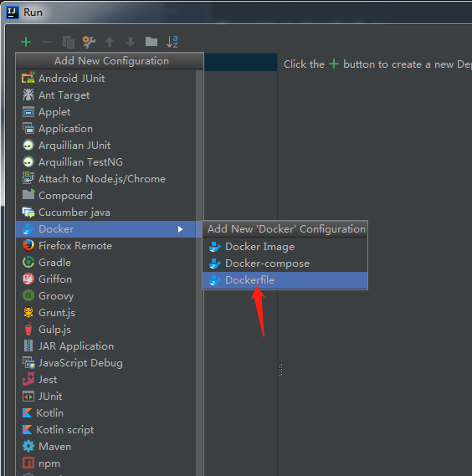Image resolution: width=472 pixels, height=476 pixels.
Task: Open Edit Defaults wrench icon
Action: (x=89, y=42)
